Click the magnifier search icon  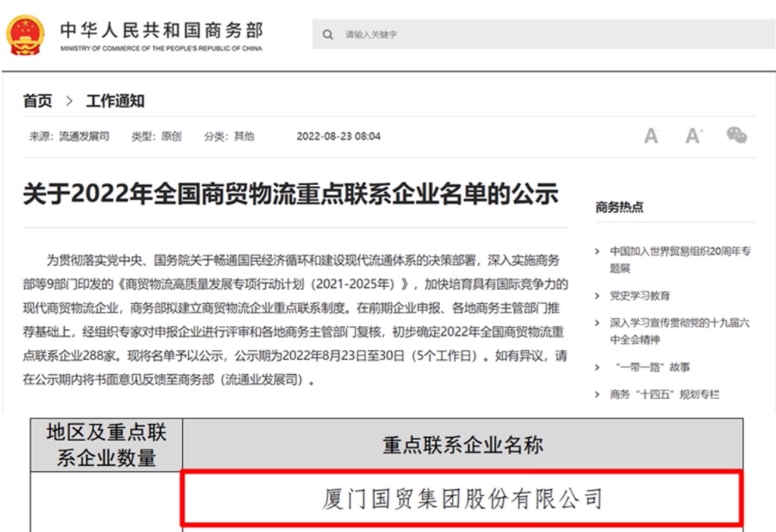point(328,35)
